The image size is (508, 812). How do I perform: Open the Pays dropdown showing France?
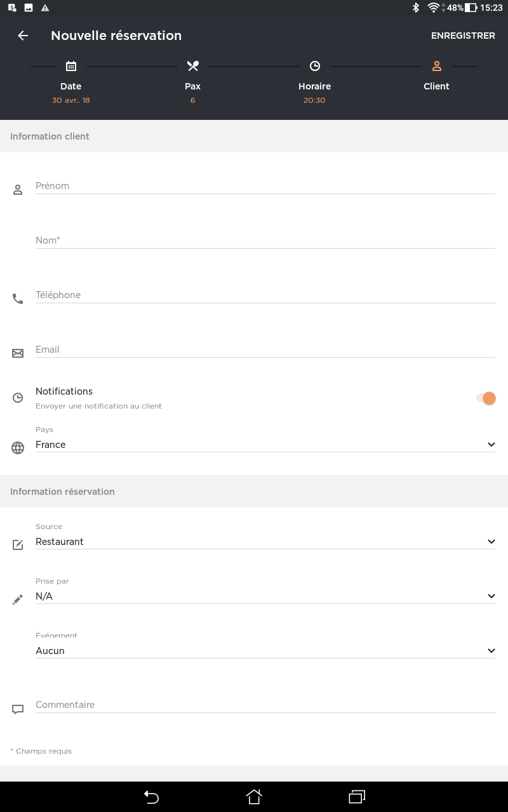491,444
